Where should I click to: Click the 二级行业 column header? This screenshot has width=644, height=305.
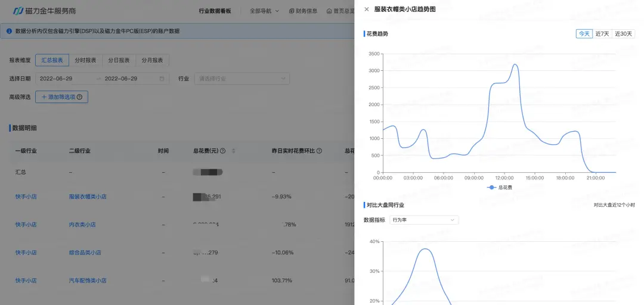[79, 151]
